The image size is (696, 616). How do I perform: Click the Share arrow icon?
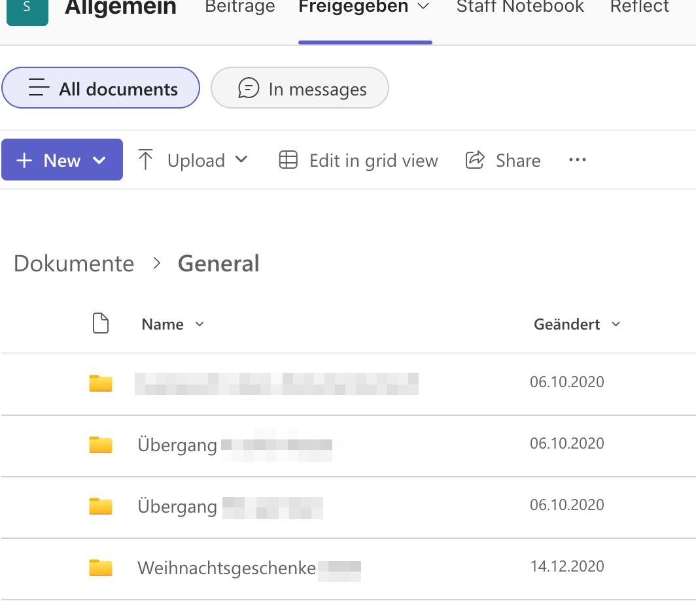click(475, 160)
